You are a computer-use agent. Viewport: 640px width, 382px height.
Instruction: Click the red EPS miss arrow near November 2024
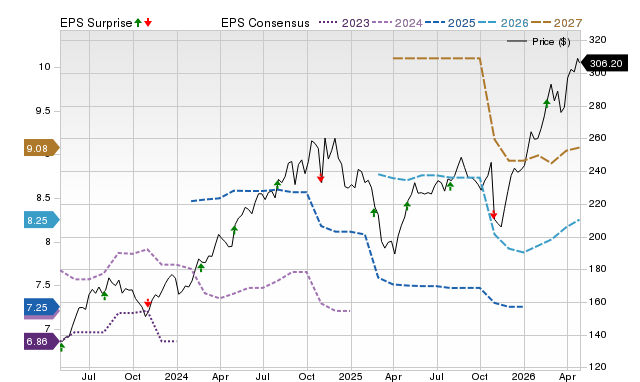tap(320, 178)
